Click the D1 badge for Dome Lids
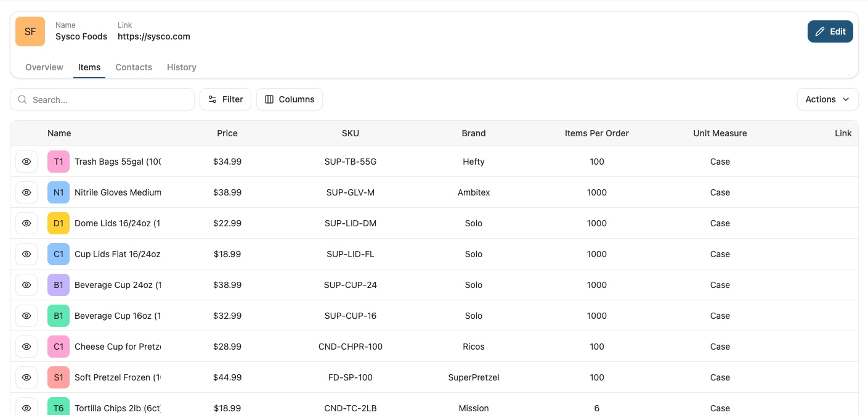Viewport: 868px width, 415px height. click(x=59, y=223)
